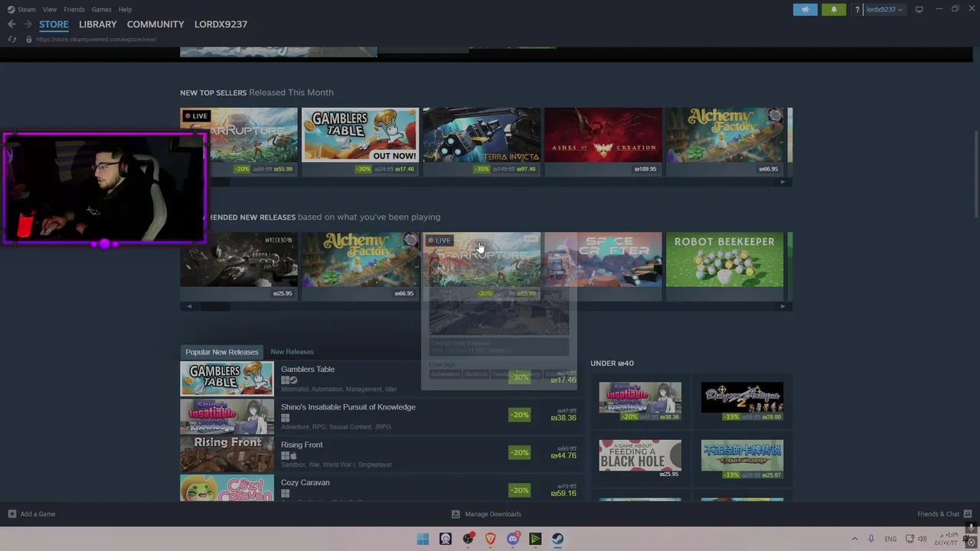The image size is (980, 551).
Task: Open the help question mark icon
Action: pyautogui.click(x=857, y=10)
